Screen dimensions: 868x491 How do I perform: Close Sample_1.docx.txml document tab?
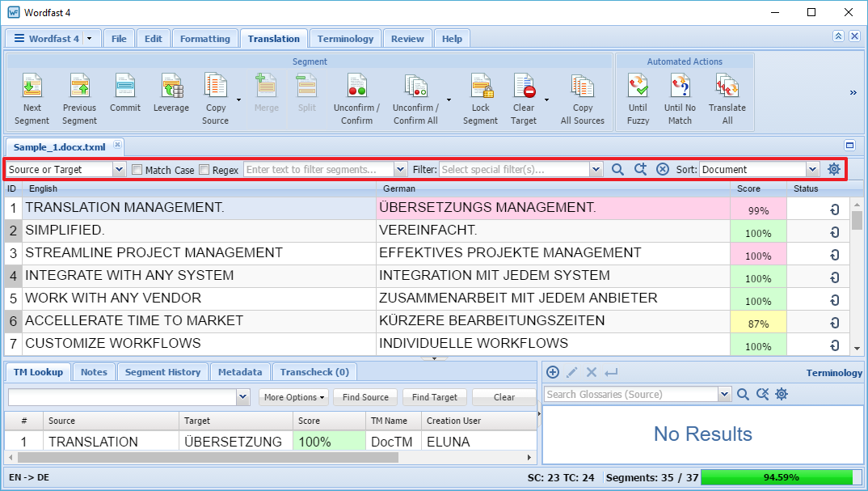117,144
